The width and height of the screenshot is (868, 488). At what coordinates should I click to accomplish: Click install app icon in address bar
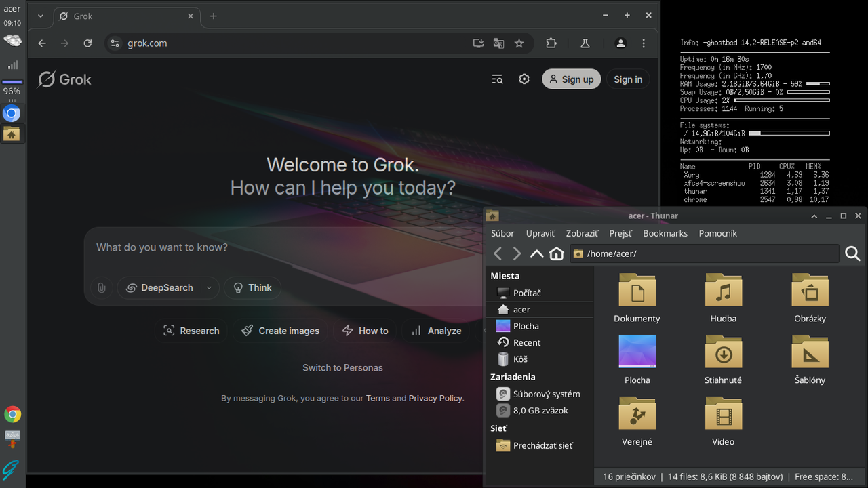point(478,43)
